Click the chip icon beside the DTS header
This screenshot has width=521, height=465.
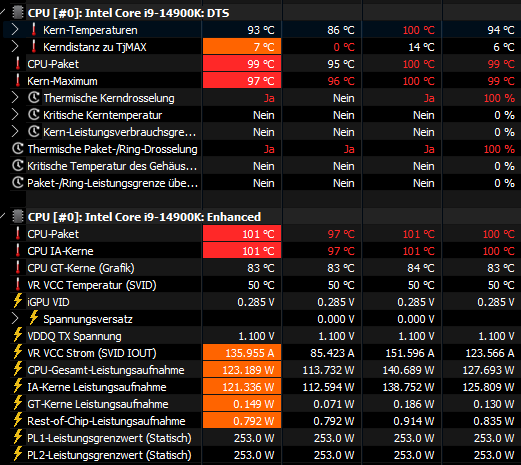(x=18, y=13)
